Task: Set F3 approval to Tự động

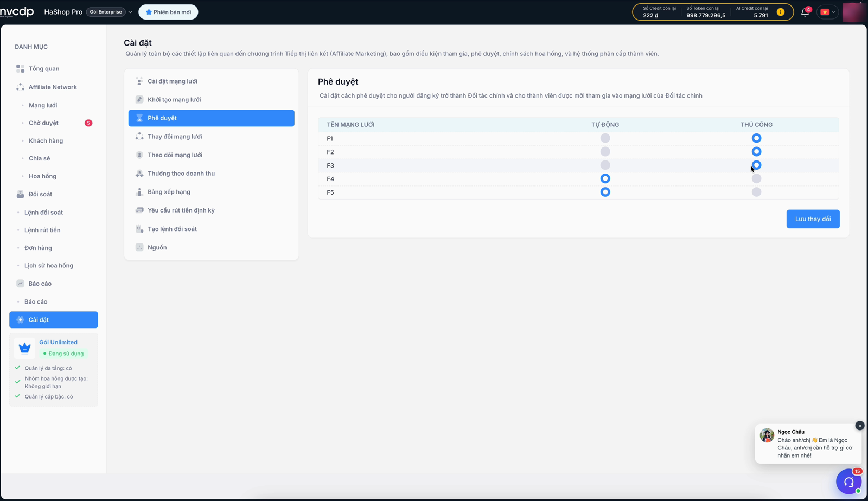Action: point(605,165)
